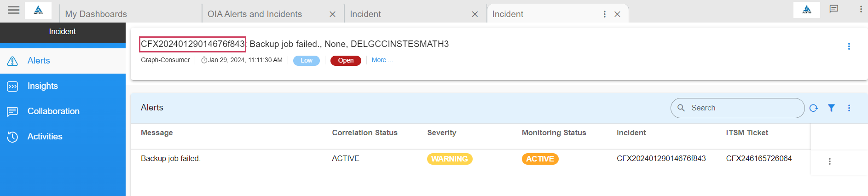Switch to OIA Alerts and Incidents tab
Viewport: 868px width, 196px height.
pyautogui.click(x=255, y=14)
